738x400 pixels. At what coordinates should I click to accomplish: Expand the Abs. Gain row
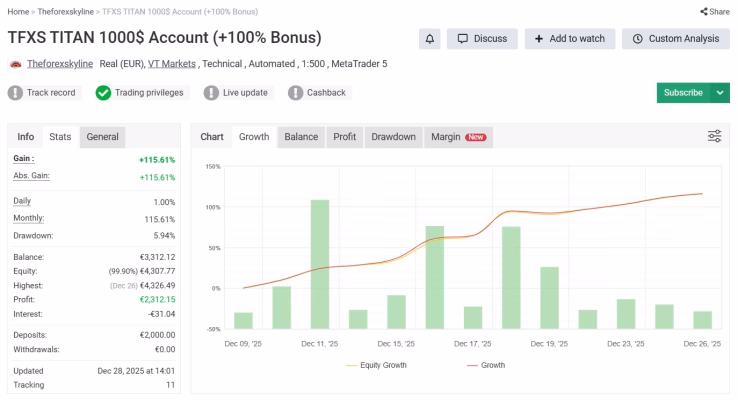31,176
